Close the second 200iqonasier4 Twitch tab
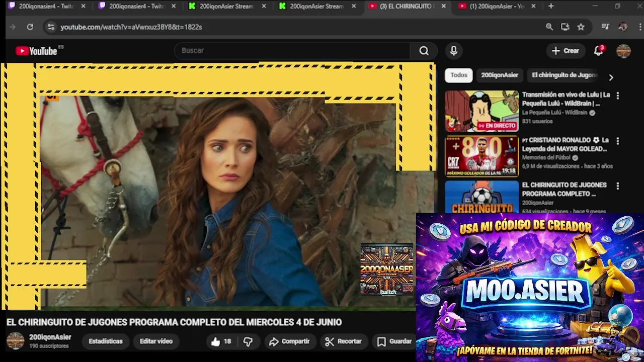Image resolution: width=644 pixels, height=362 pixels. pos(174,6)
